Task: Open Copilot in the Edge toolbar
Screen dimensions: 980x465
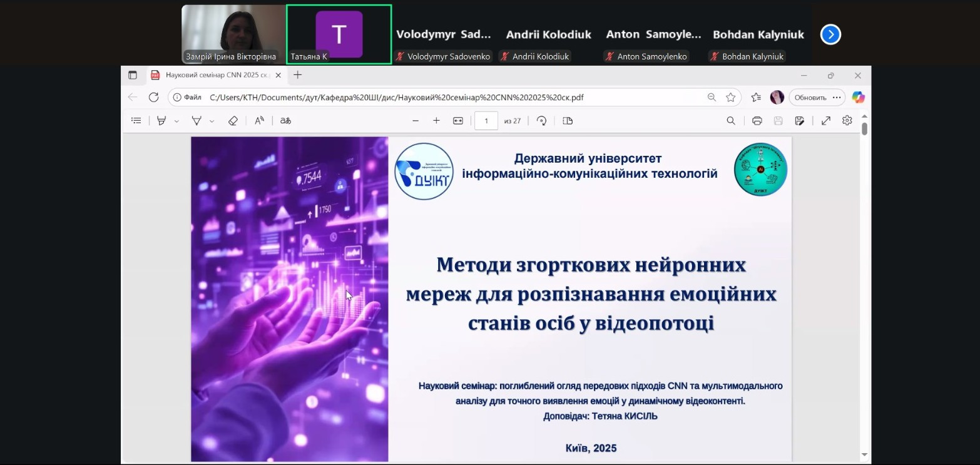Action: coord(858,97)
